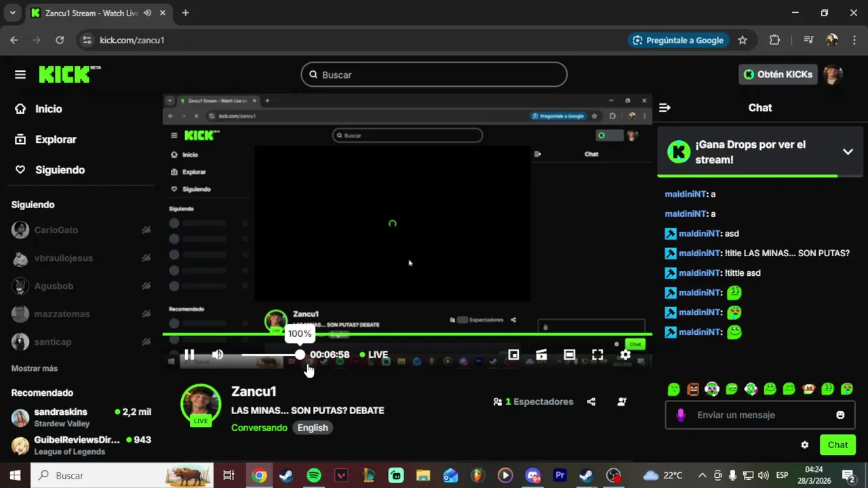Go back in Chrome
The width and height of the screenshot is (868, 488).
(14, 40)
